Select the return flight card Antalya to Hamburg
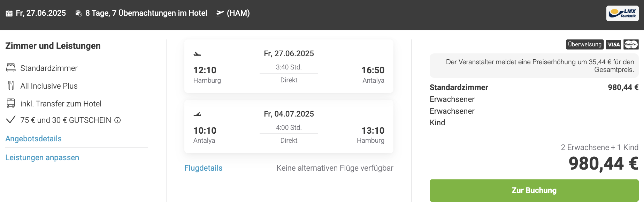The height and width of the screenshot is (208, 644). pyautogui.click(x=289, y=126)
